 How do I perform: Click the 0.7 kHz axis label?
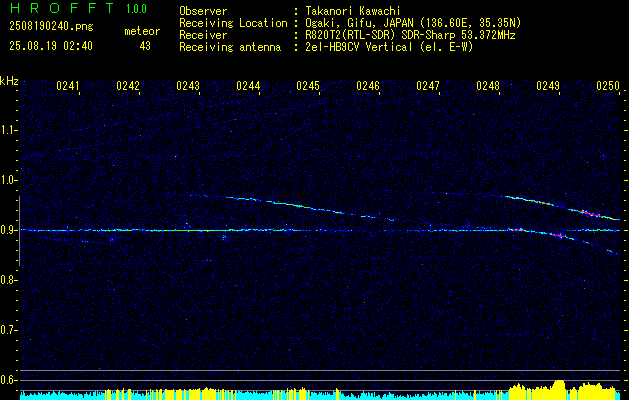click(8, 330)
